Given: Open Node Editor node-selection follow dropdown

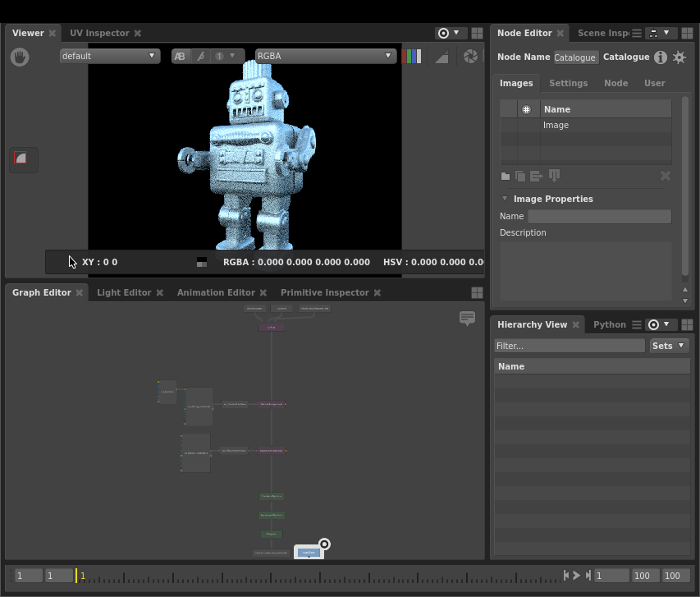Looking at the screenshot, I should (x=661, y=33).
